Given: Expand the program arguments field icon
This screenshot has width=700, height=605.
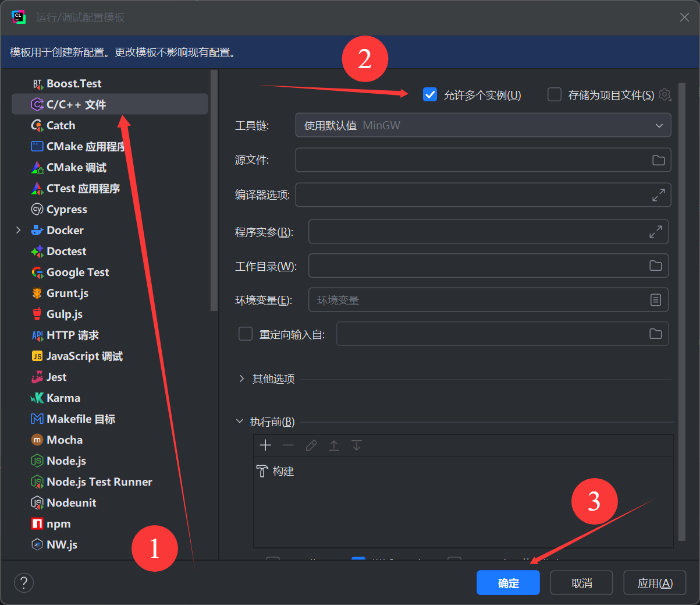Looking at the screenshot, I should click(x=656, y=231).
